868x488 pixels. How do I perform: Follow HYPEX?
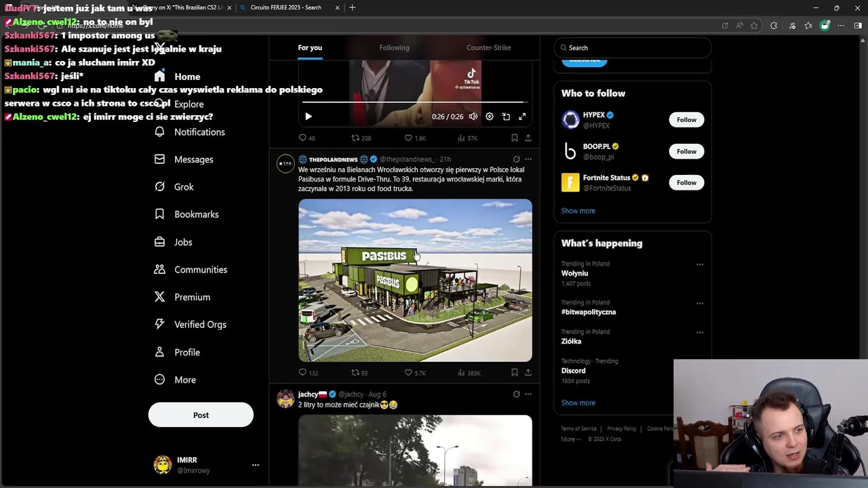pos(686,120)
